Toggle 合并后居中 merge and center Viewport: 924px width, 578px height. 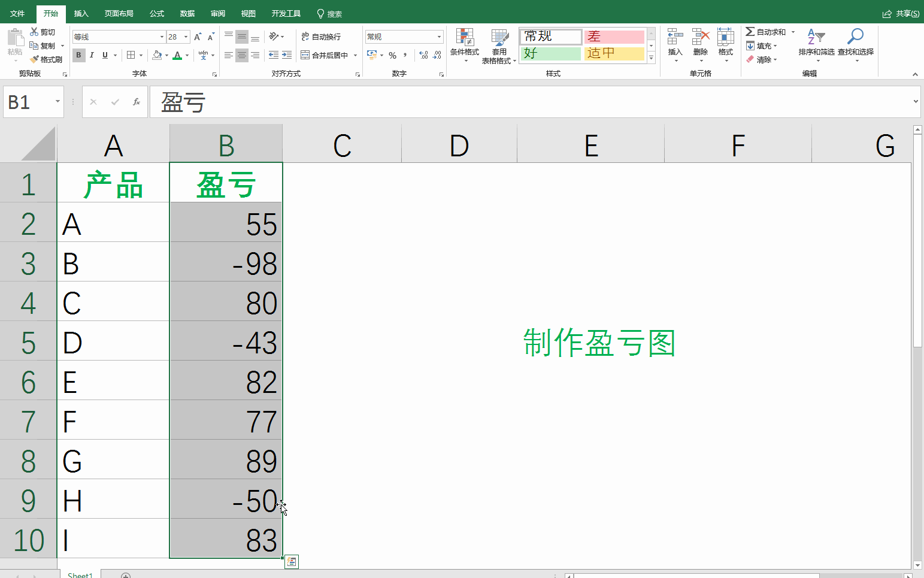pyautogui.click(x=325, y=55)
